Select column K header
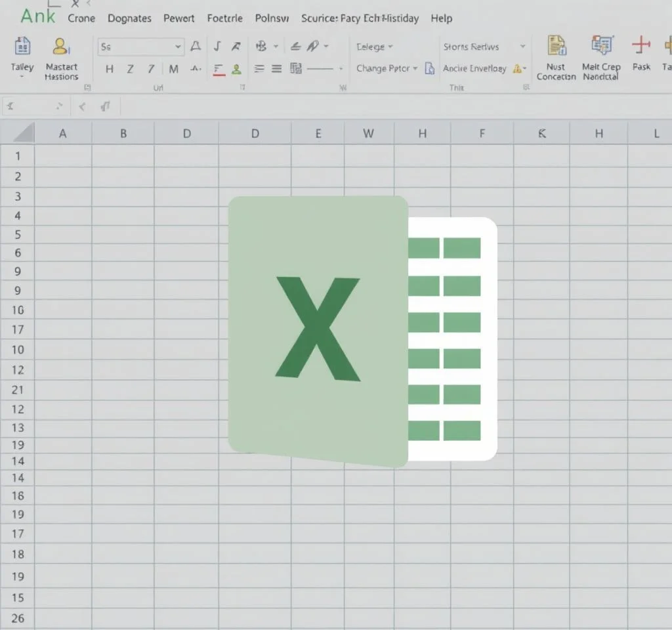This screenshot has height=630, width=672. tap(541, 134)
